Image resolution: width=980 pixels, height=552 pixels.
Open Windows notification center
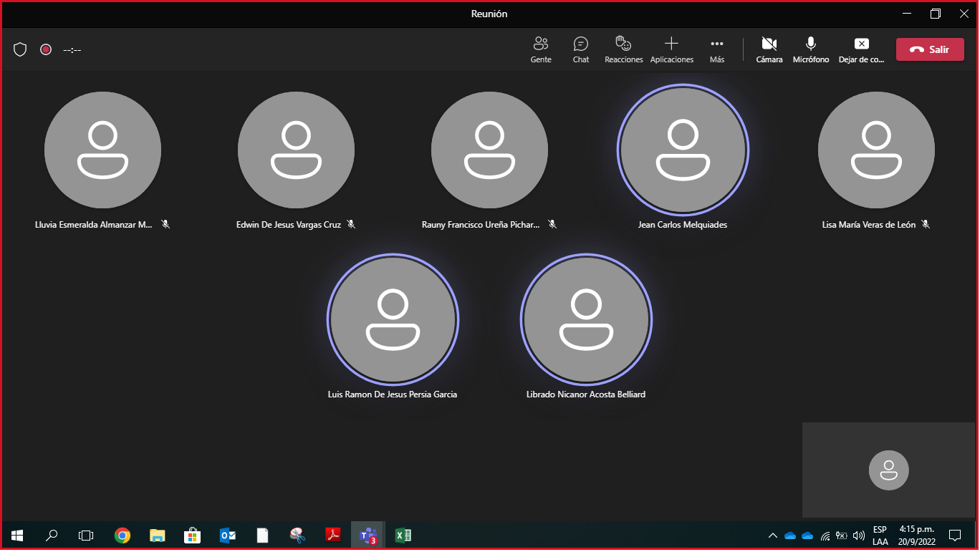pos(954,536)
